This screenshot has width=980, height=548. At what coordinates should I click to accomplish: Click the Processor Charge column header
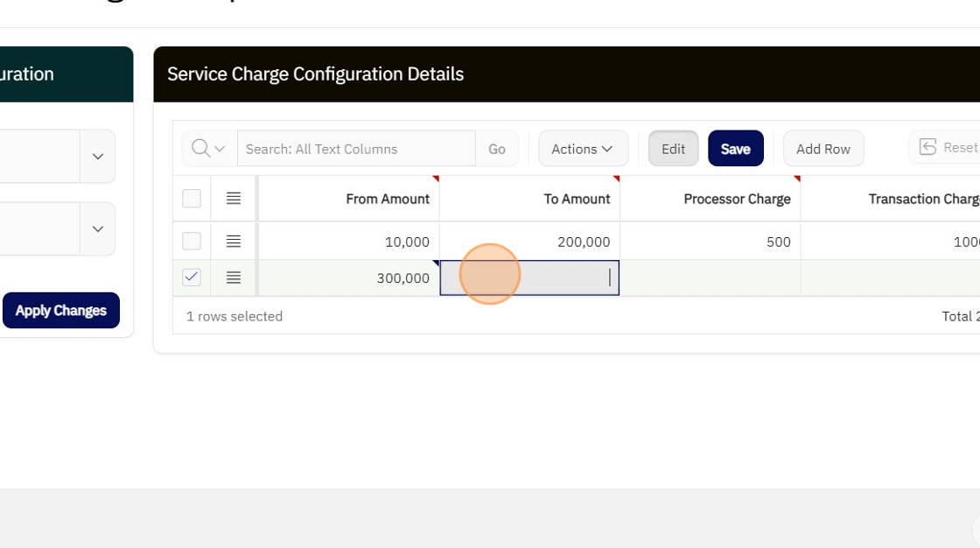(737, 199)
